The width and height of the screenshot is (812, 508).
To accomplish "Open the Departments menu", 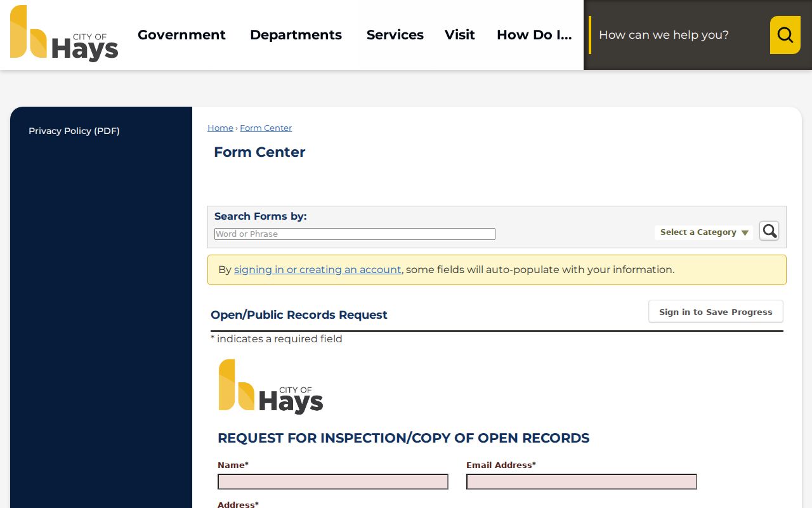I will point(296,35).
